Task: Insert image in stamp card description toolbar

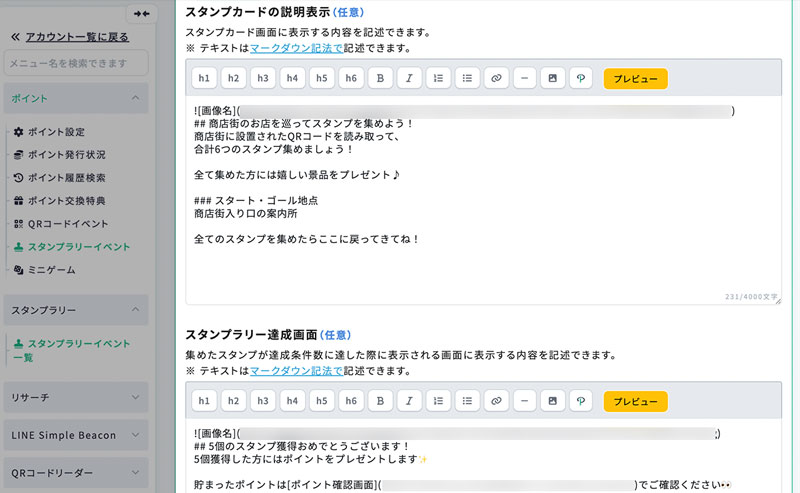Action: click(x=552, y=78)
